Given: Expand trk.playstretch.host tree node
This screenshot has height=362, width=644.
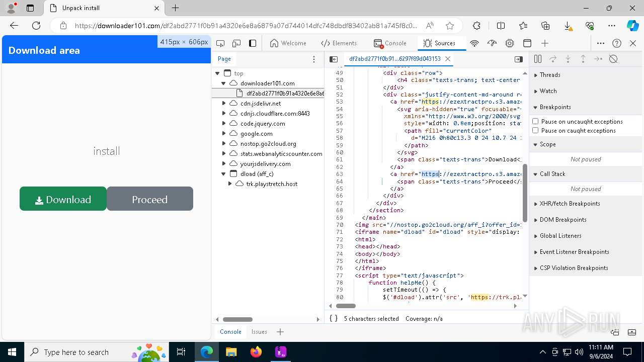Looking at the screenshot, I should [230, 184].
